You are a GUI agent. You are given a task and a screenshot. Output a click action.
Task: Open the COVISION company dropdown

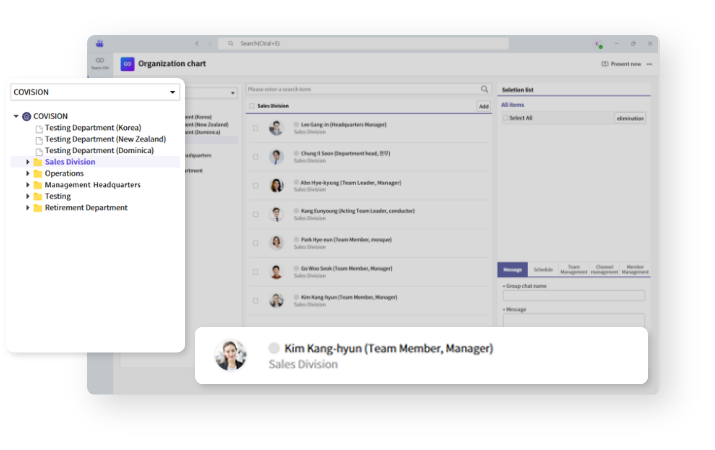point(94,92)
